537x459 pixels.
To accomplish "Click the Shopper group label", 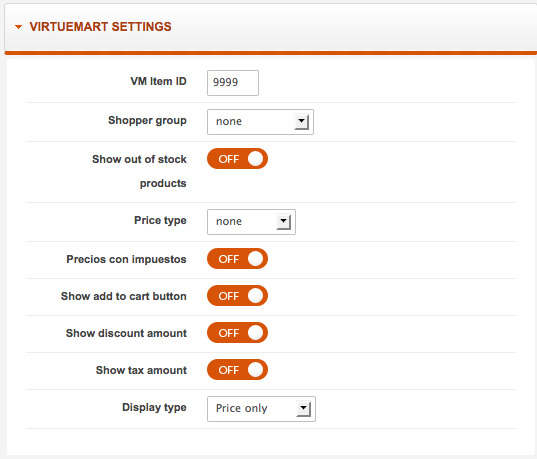I will [x=147, y=121].
